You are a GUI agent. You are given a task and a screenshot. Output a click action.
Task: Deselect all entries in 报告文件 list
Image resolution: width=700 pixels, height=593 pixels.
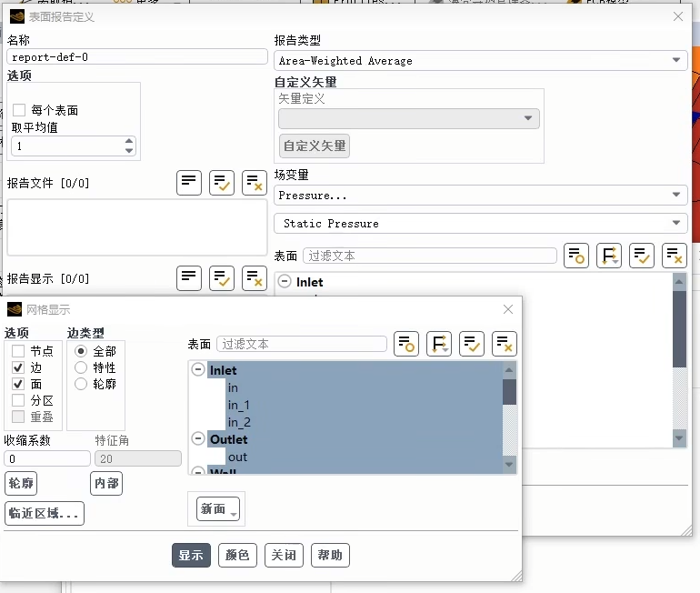254,183
